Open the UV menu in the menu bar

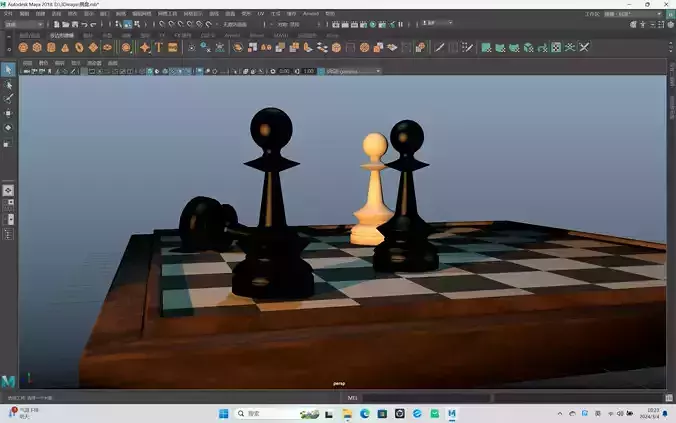[260, 14]
